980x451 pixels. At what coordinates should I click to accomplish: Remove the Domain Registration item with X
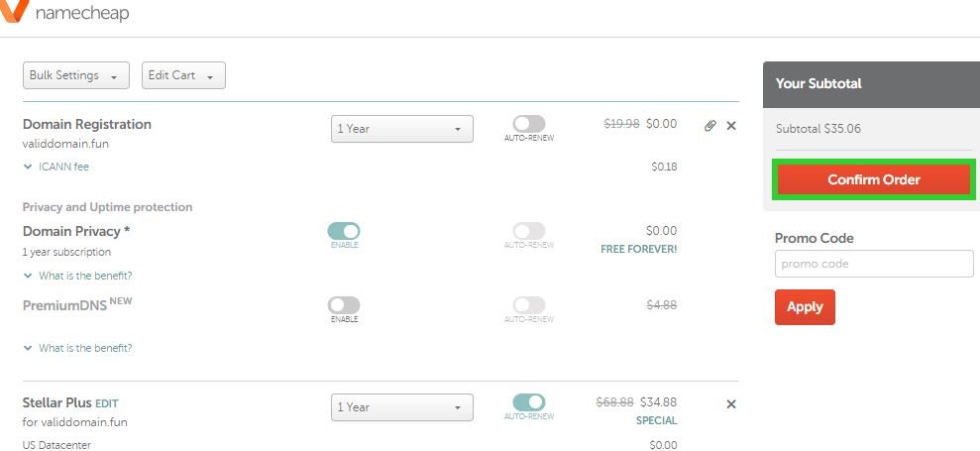pyautogui.click(x=731, y=126)
